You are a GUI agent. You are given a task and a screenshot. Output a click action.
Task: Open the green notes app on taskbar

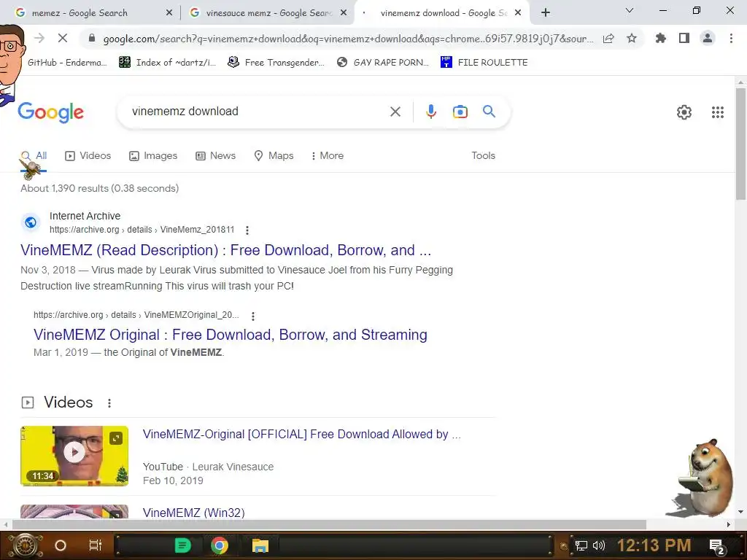coord(182,545)
